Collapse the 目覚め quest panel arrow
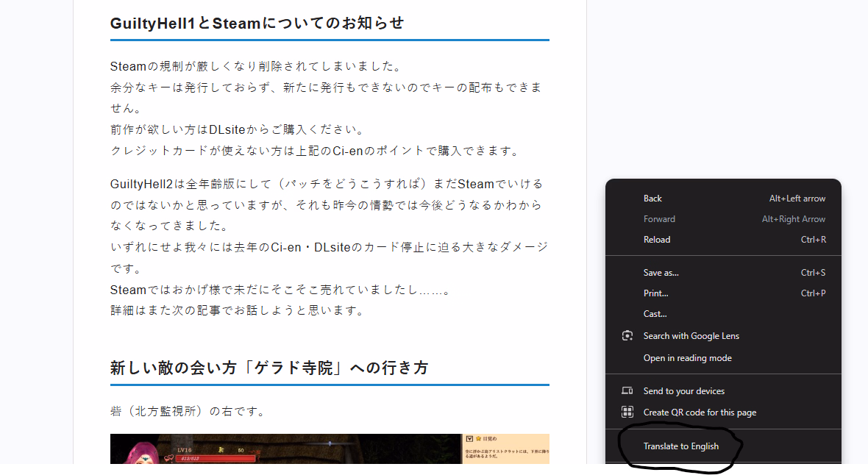868x475 pixels. coord(469,439)
